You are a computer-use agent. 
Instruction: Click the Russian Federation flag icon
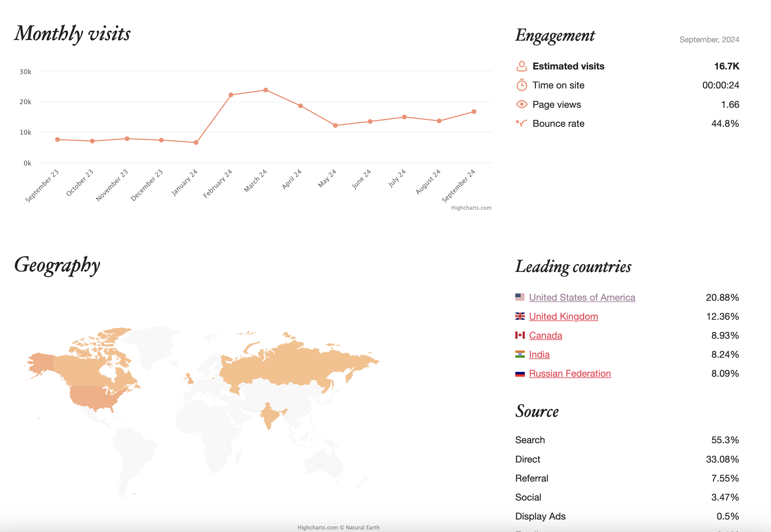point(520,373)
